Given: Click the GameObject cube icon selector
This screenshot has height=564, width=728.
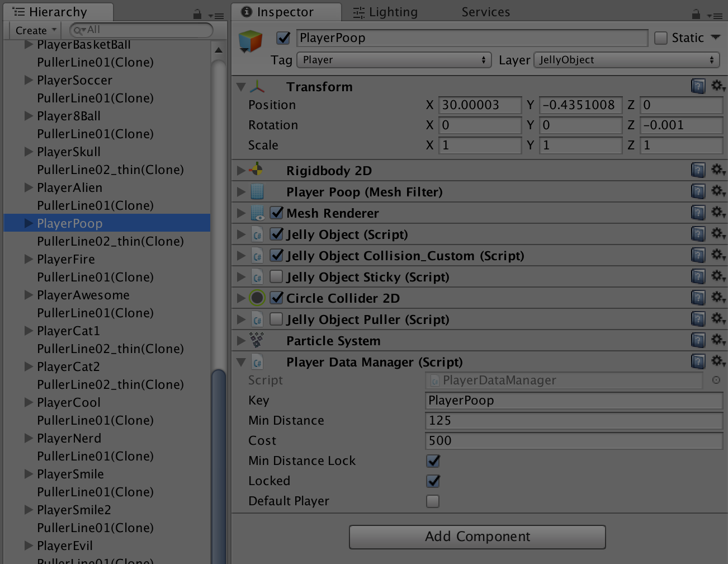Looking at the screenshot, I should [x=250, y=41].
